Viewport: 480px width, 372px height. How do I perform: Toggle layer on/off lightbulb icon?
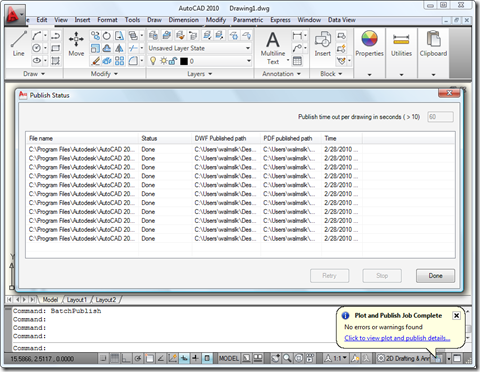coord(153,61)
